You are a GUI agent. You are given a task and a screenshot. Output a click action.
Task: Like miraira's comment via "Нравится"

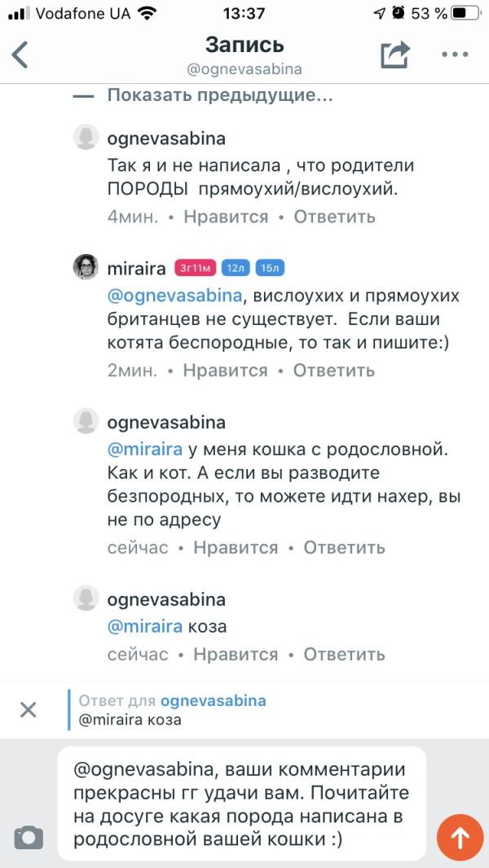pyautogui.click(x=225, y=370)
